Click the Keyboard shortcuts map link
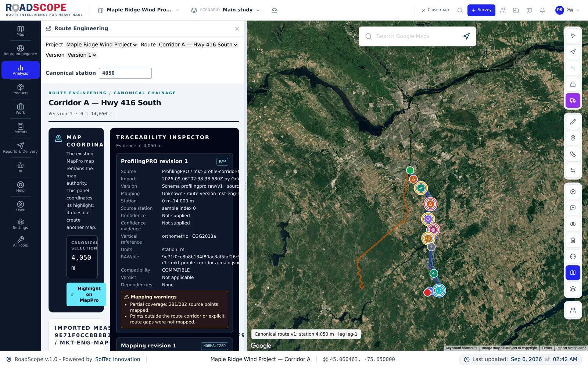The image size is (588, 368). coord(462,348)
